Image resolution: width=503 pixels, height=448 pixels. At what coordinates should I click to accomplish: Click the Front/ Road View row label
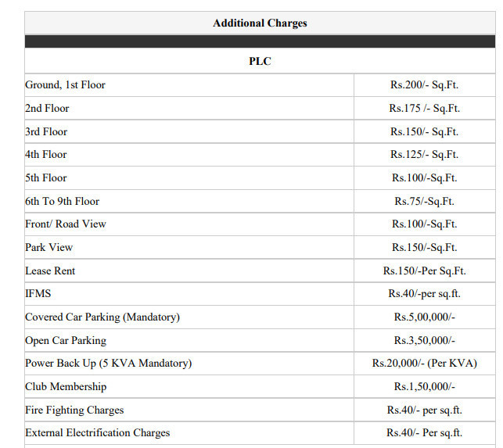click(65, 224)
